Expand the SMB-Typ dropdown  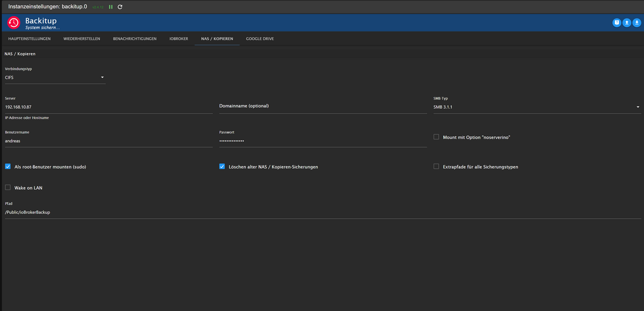click(537, 107)
